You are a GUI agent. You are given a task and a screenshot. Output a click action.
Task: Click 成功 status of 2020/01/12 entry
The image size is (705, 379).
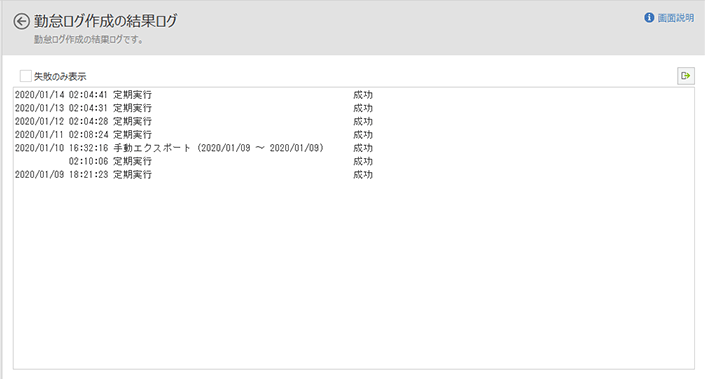(x=363, y=121)
